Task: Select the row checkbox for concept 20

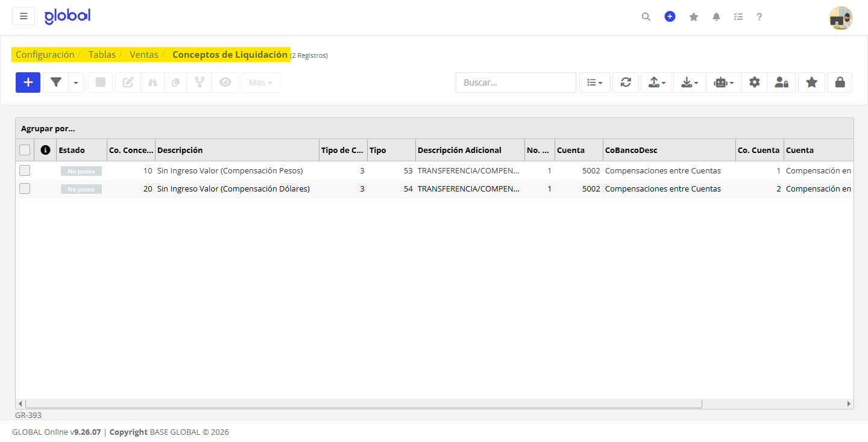Action: click(25, 188)
